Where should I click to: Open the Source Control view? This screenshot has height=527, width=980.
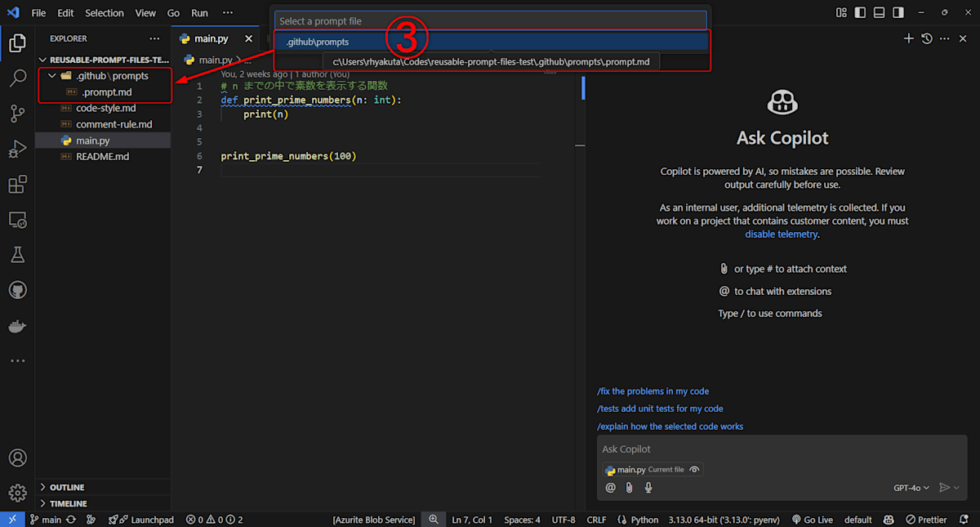[x=17, y=114]
